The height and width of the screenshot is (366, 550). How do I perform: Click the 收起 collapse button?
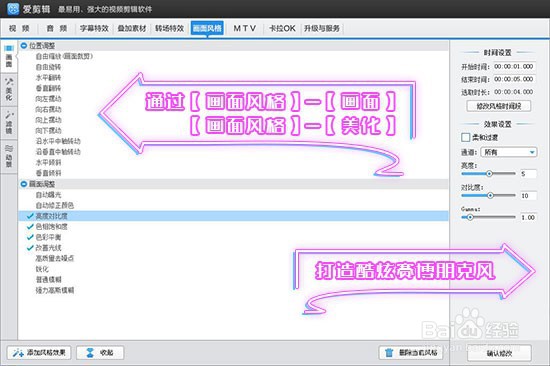pyautogui.click(x=100, y=352)
